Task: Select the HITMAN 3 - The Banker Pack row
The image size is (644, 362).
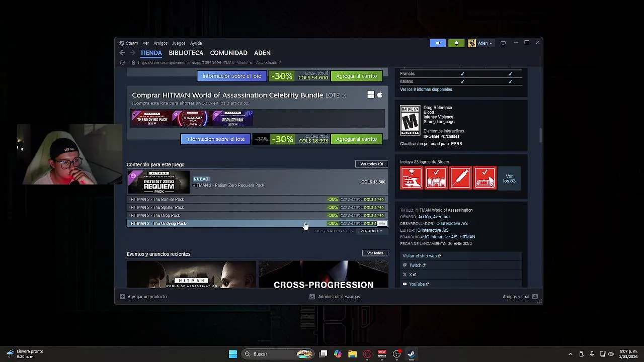Action: pos(257,200)
